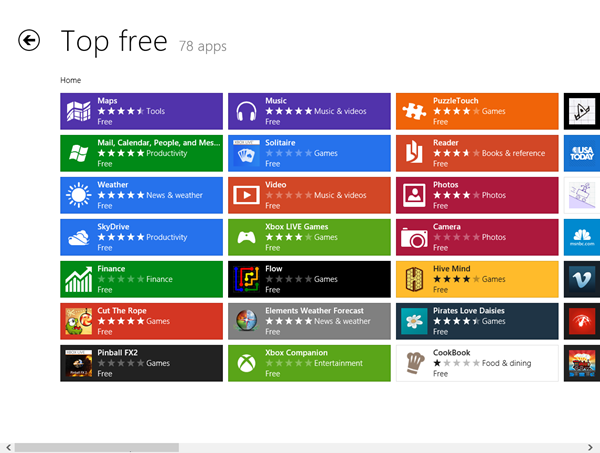Open the Photos portrait icon

pos(414,195)
